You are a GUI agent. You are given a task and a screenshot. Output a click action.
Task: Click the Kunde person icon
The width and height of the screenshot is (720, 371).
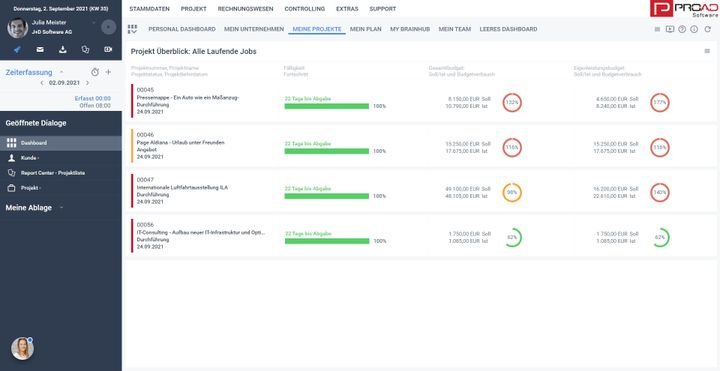11,158
